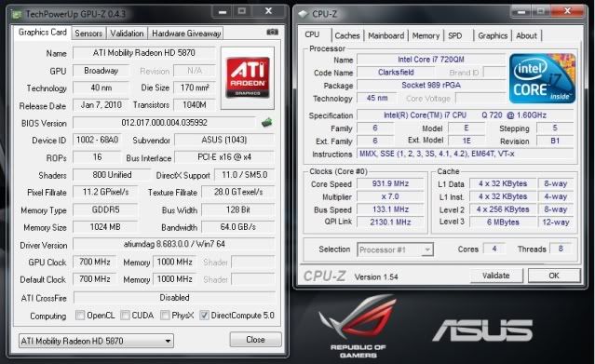The image size is (595, 364).
Task: Click the Republic of Gamers logo
Action: coord(358,326)
